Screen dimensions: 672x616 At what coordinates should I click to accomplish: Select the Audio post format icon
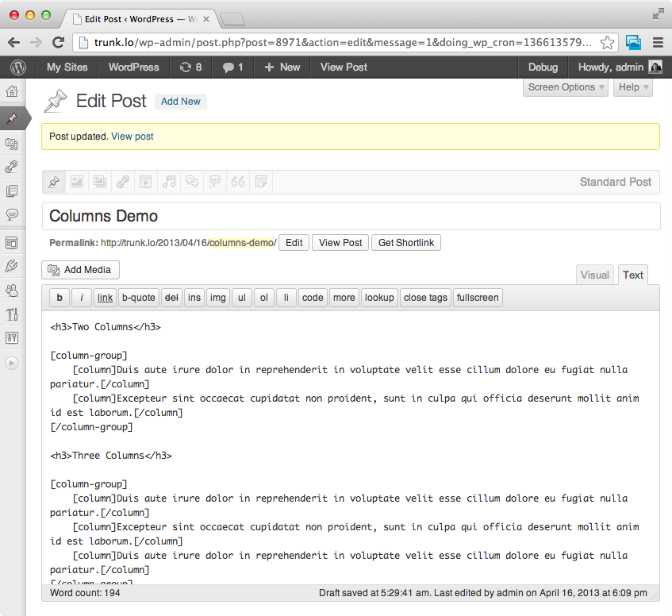point(169,182)
